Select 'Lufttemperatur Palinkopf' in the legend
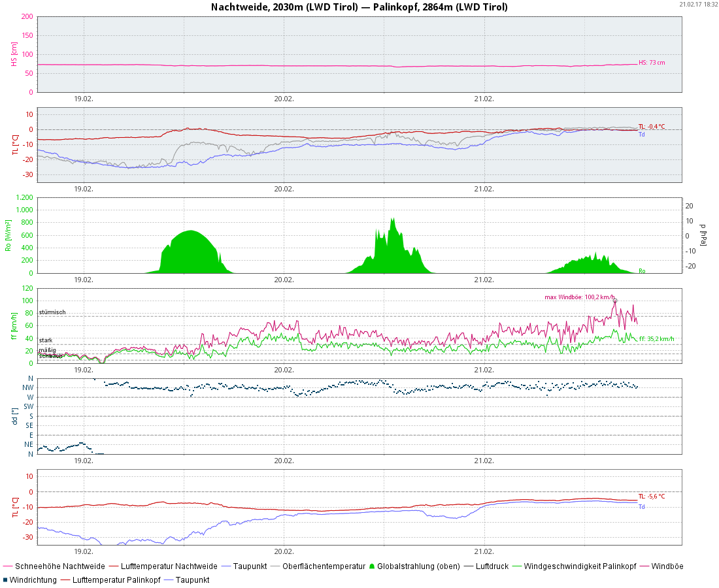 point(116,580)
